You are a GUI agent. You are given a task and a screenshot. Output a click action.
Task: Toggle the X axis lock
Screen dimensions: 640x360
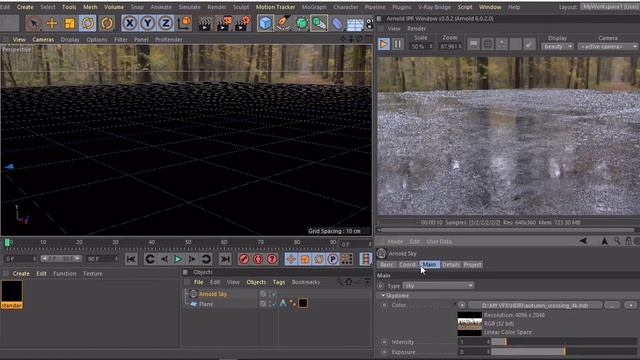pyautogui.click(x=129, y=23)
